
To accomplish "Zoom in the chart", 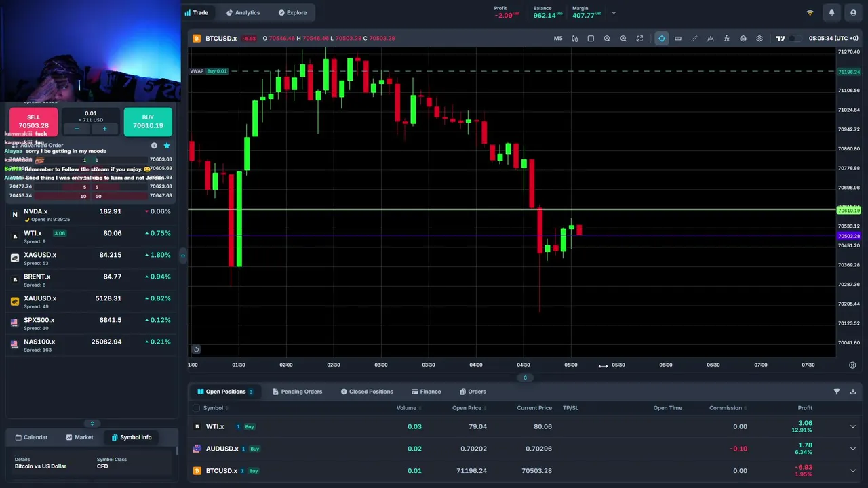I will [623, 39].
